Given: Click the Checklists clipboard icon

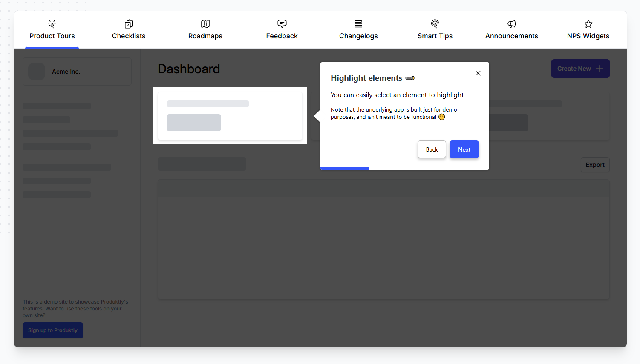Looking at the screenshot, I should 128,23.
